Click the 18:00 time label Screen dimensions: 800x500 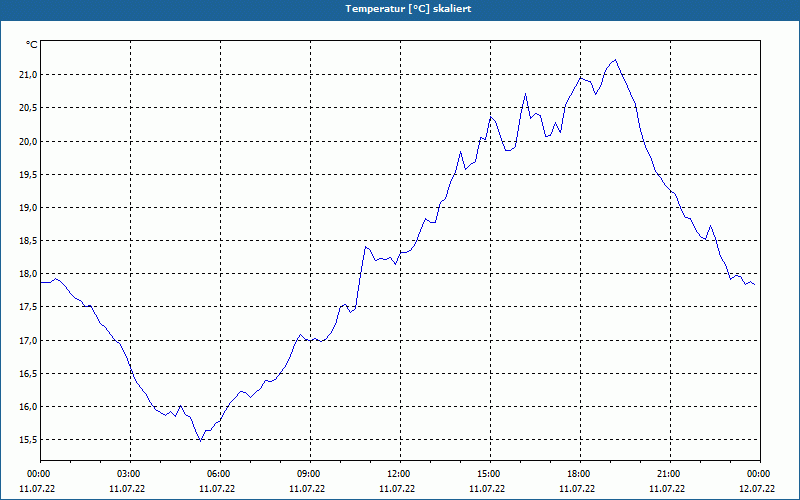point(580,474)
